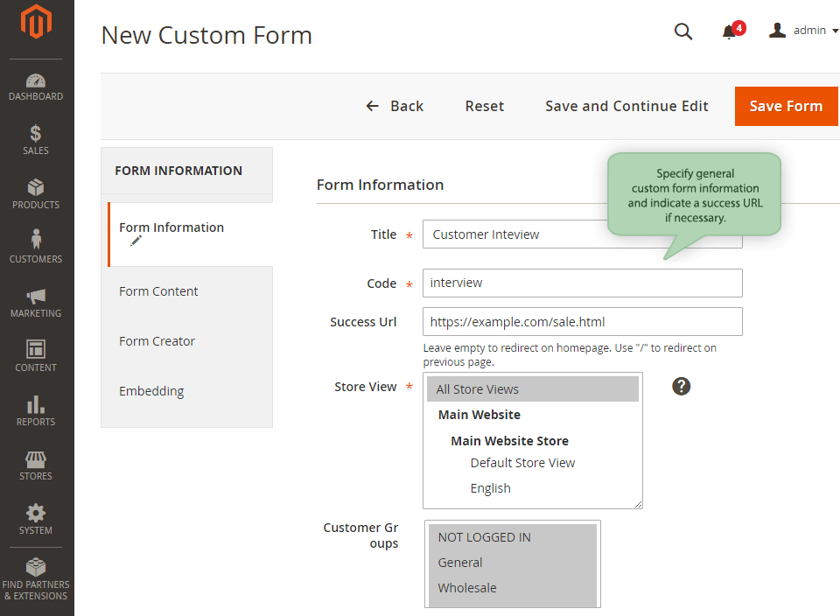Switch to the Form Content tab
840x616 pixels.
tap(158, 291)
